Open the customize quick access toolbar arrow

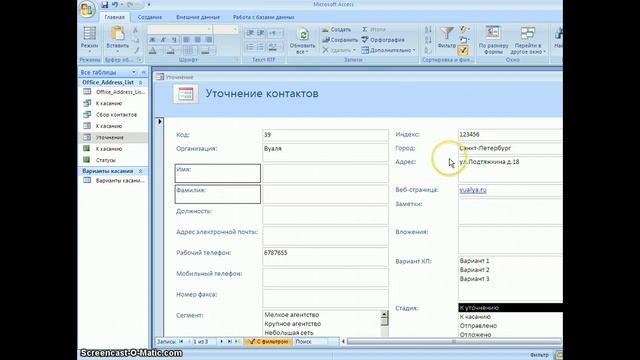[149, 4]
